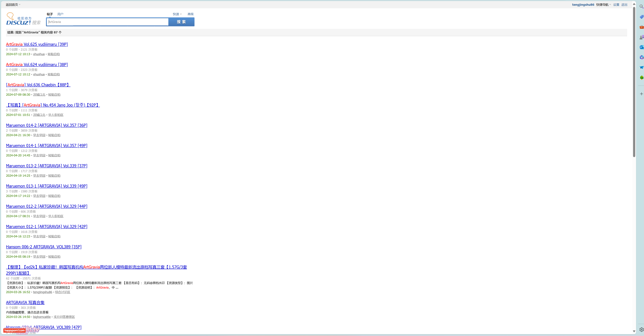Open the Edge sidebar search icon
Image resolution: width=644 pixels, height=336 pixels.
click(641, 7)
